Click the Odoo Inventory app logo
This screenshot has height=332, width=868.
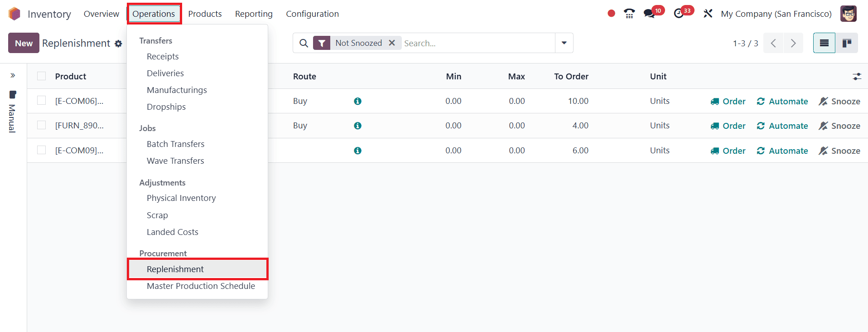[x=14, y=14]
